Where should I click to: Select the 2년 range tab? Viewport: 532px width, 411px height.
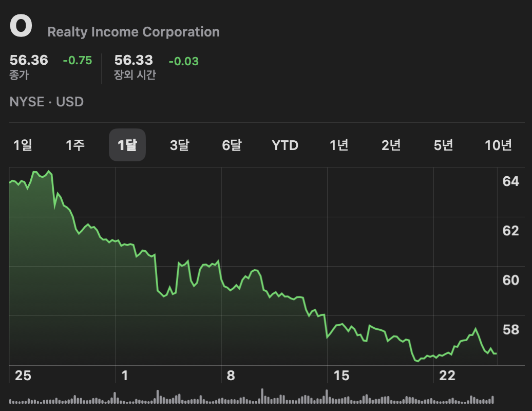[391, 145]
